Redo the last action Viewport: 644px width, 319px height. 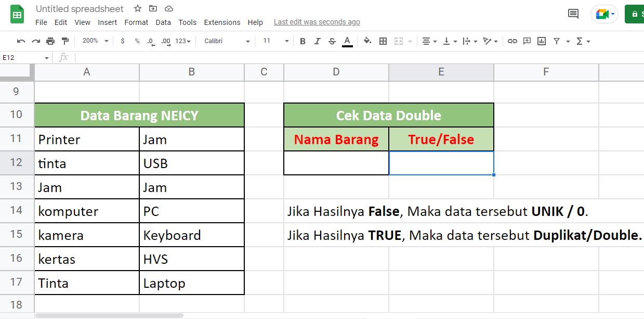[36, 41]
